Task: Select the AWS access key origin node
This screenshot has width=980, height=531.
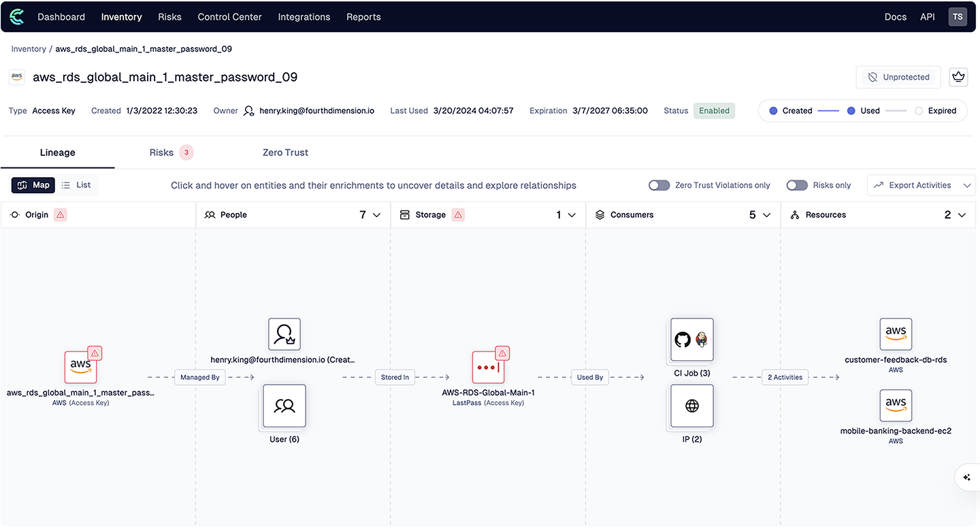Action: pyautogui.click(x=81, y=368)
